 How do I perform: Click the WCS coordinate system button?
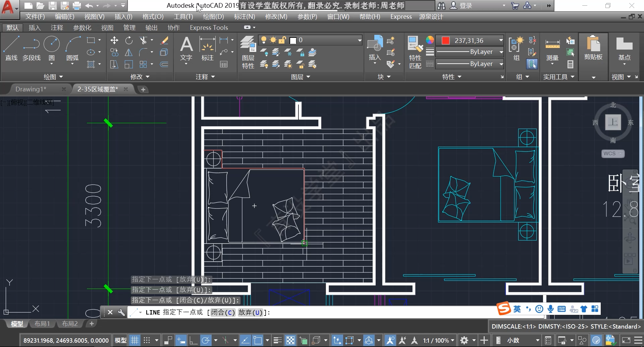612,153
